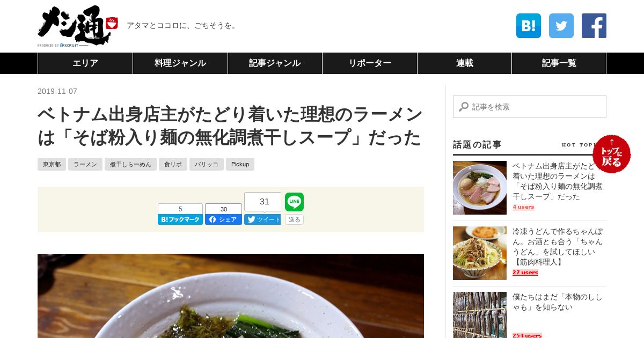Click the red トップに戻る circle button
644x338 pixels.
612,154
